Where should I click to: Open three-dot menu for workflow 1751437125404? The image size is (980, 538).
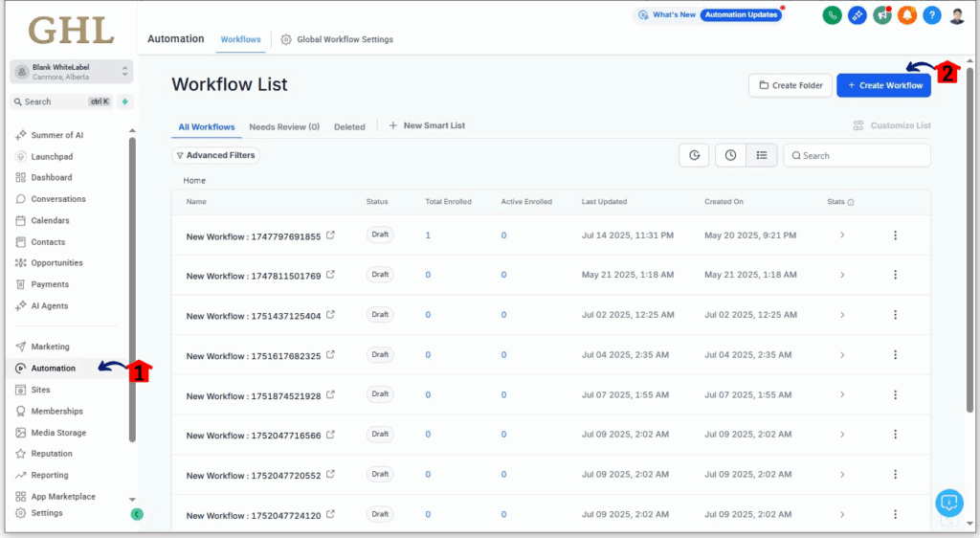(895, 315)
